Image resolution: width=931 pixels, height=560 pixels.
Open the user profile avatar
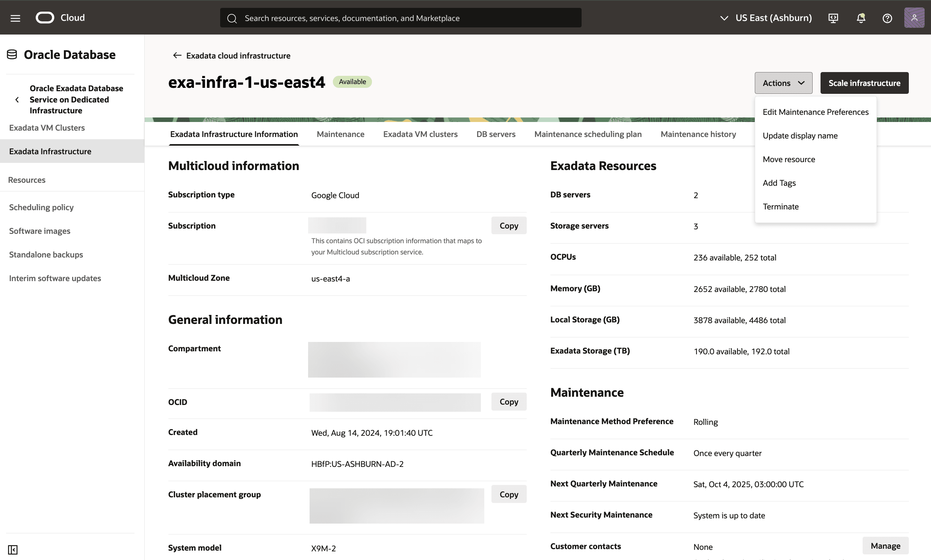[x=914, y=17]
